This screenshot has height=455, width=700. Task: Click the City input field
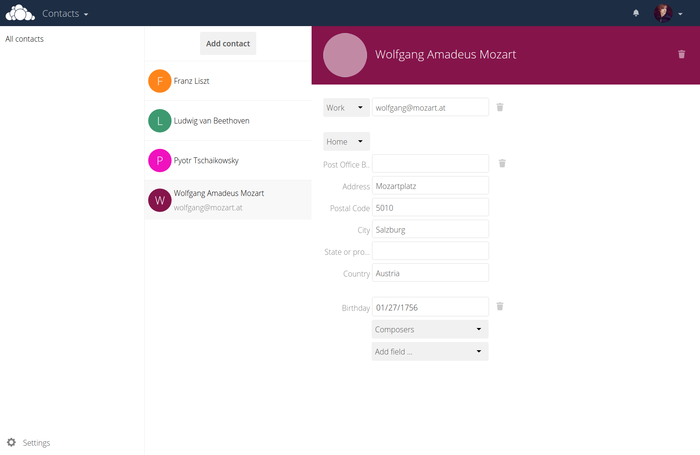coord(430,230)
